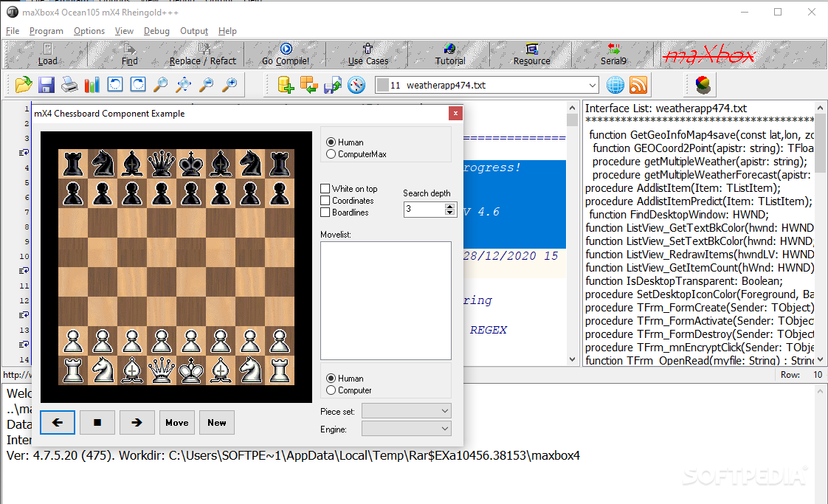828x504 pixels.
Task: Click the forward arrow move button
Action: tap(137, 423)
